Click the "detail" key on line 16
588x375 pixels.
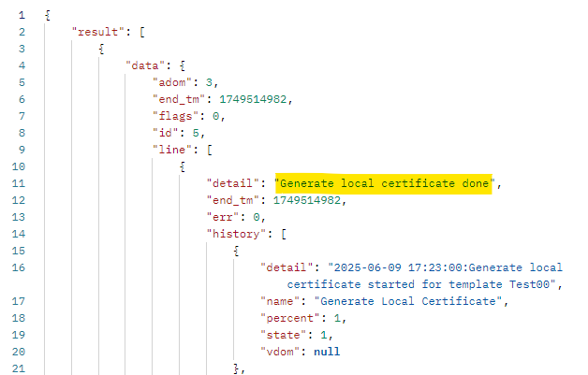(287, 267)
